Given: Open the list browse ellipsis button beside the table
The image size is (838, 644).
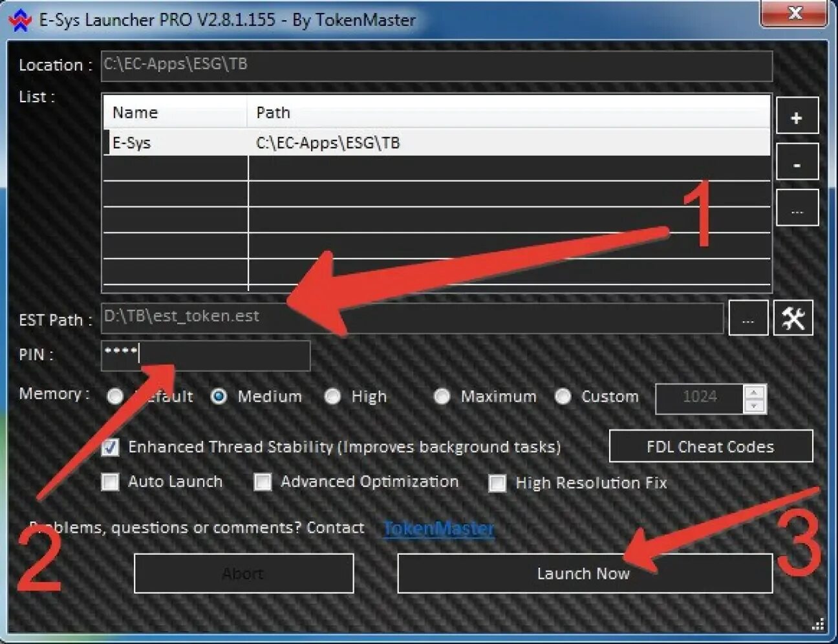Looking at the screenshot, I should [797, 208].
